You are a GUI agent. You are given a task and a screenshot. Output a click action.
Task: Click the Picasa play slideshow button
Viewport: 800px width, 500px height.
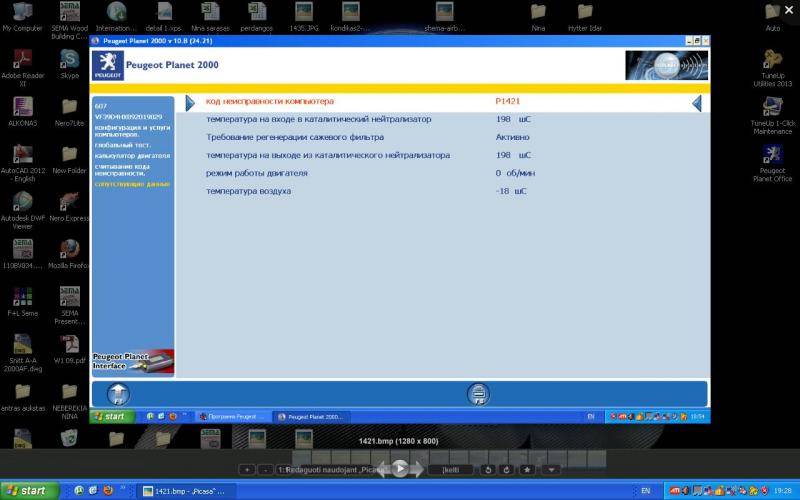pyautogui.click(x=399, y=468)
